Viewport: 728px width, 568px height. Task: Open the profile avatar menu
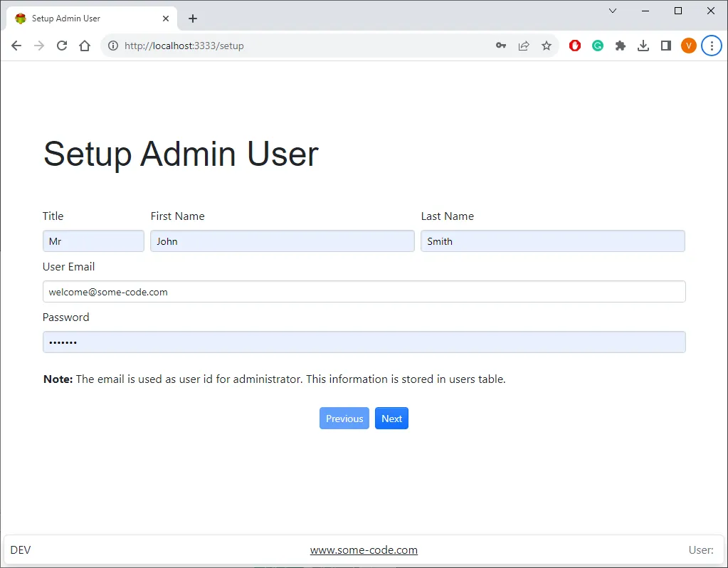tap(688, 45)
